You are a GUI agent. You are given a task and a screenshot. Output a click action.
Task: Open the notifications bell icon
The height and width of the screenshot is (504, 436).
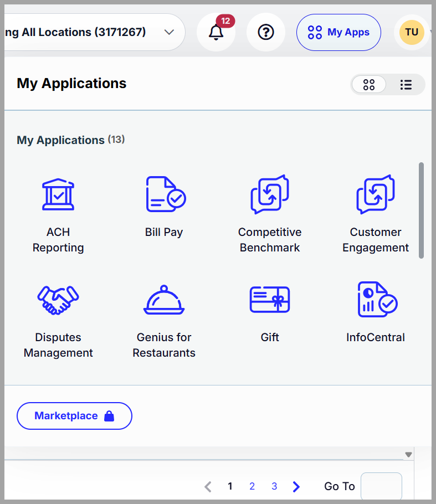216,33
